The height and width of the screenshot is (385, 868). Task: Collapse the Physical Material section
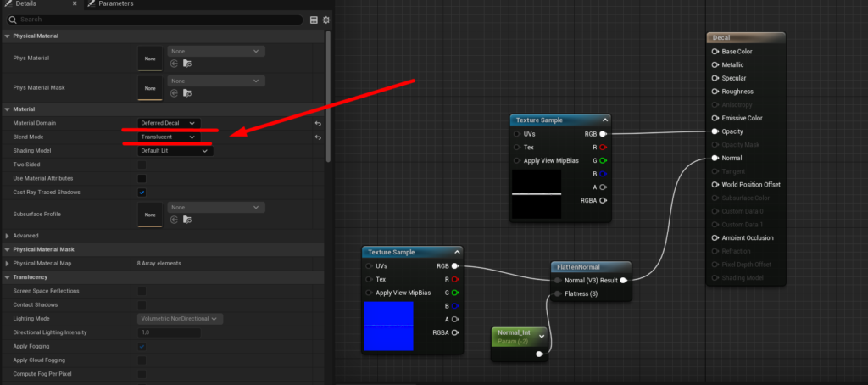tap(7, 36)
